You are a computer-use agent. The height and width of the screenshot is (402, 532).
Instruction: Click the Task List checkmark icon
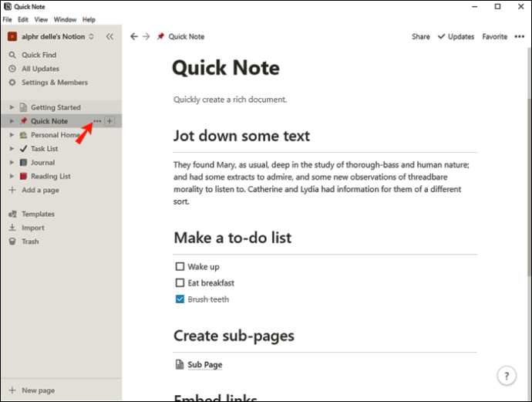[x=23, y=148]
